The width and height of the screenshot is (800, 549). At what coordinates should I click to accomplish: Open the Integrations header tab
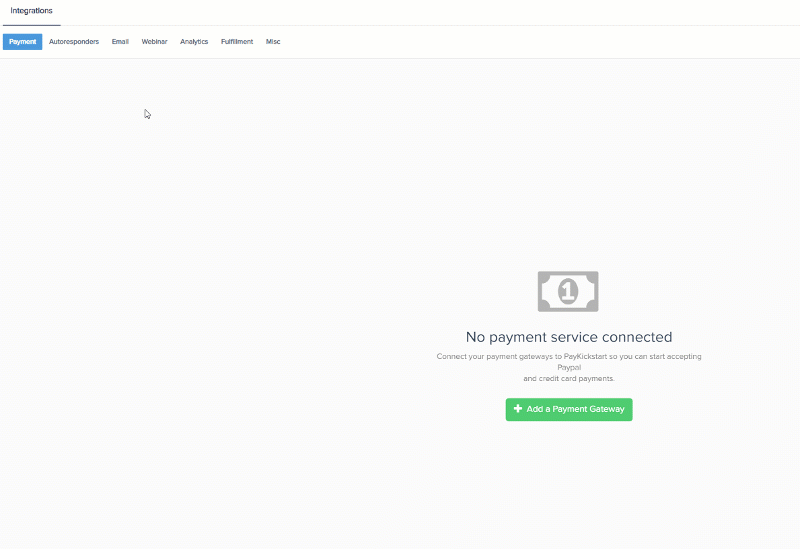[x=32, y=11]
